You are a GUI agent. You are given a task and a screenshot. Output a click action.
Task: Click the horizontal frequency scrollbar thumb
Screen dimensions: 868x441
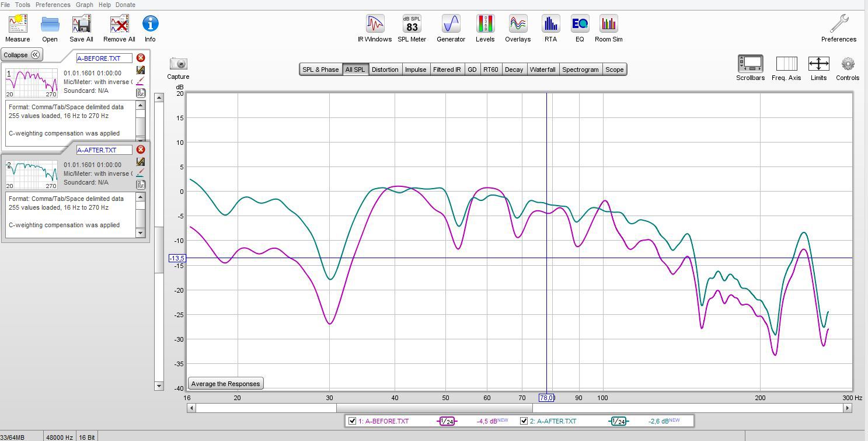tap(434, 408)
